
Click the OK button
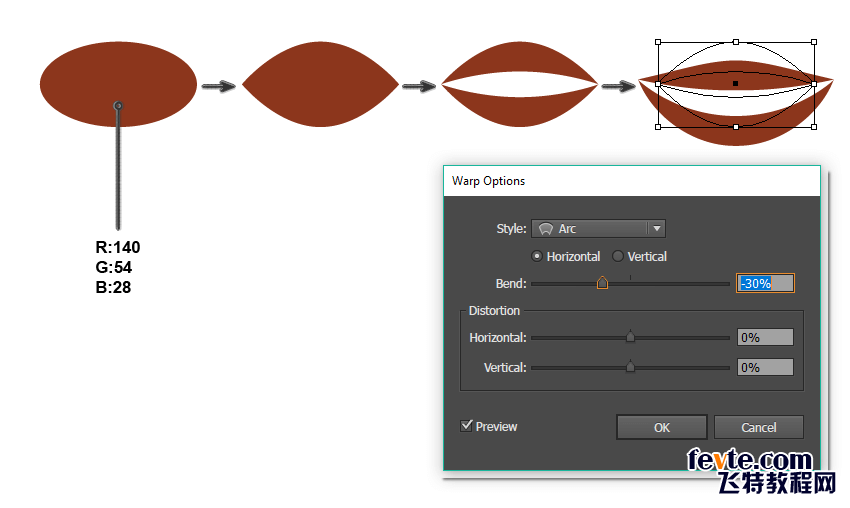click(661, 427)
